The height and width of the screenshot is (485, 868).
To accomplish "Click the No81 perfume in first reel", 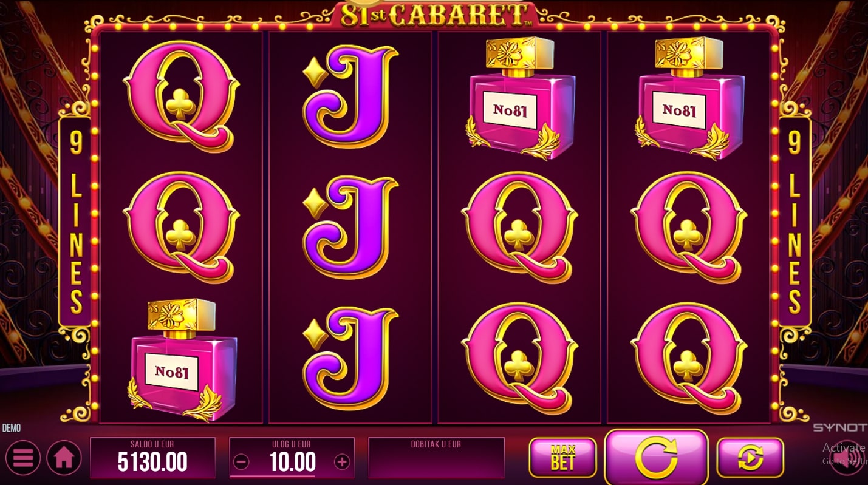I will [x=181, y=360].
